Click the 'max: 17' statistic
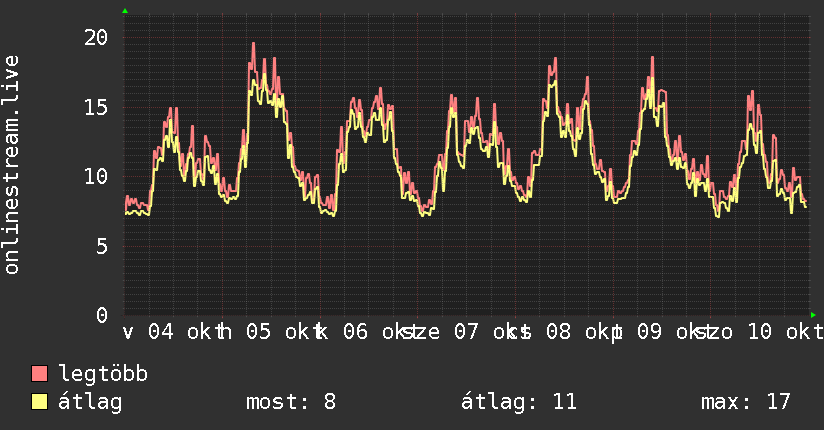The height and width of the screenshot is (430, 824). click(746, 402)
